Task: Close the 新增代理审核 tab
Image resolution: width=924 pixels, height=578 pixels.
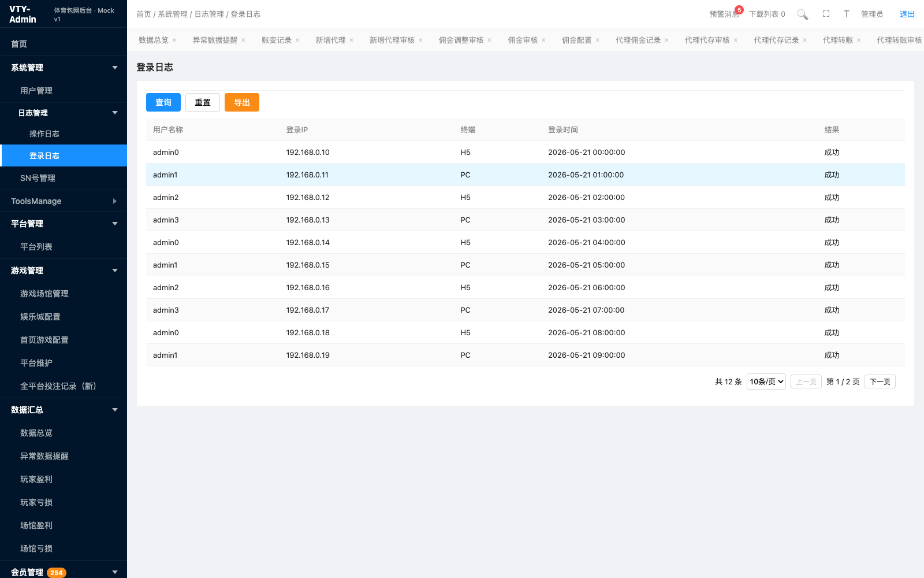Action: click(420, 40)
